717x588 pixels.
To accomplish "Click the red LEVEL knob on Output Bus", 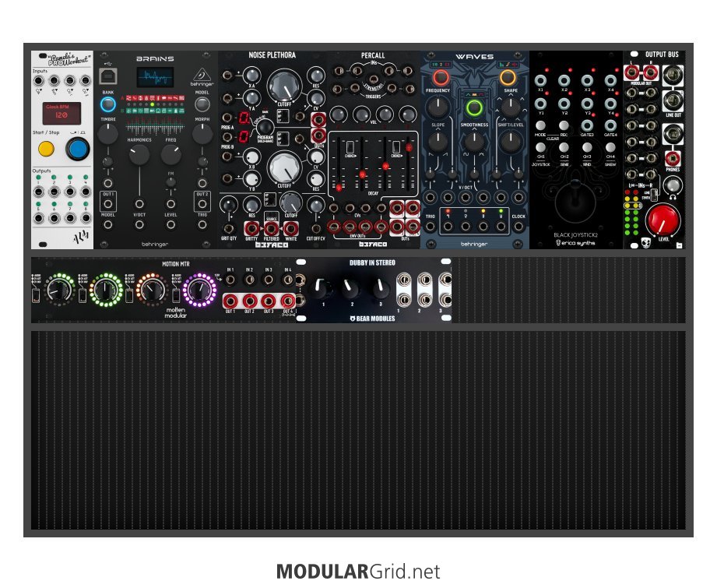I will (x=663, y=220).
